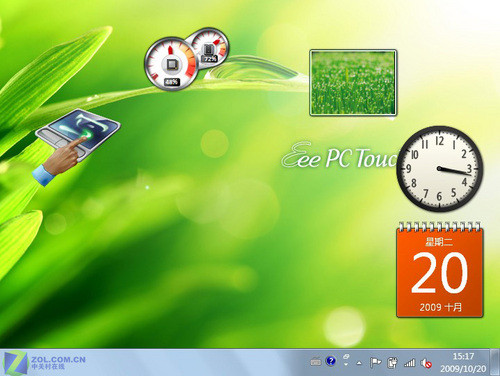
Task: Click the muted speaker volume icon
Action: 426,363
